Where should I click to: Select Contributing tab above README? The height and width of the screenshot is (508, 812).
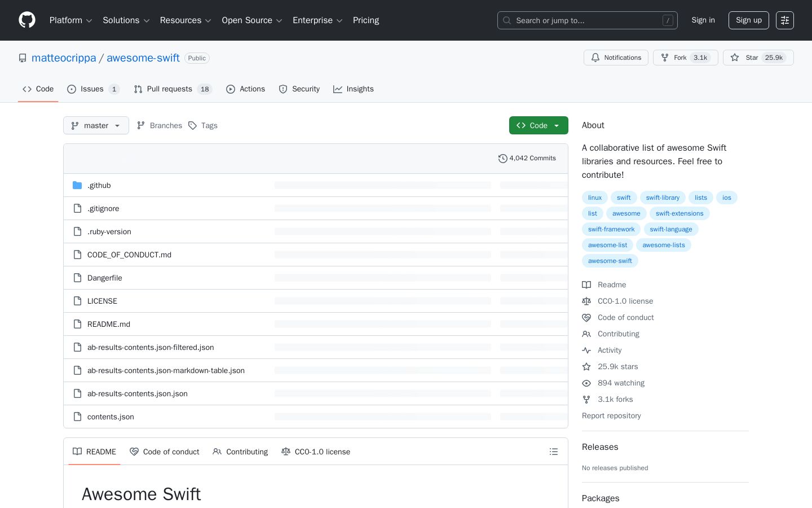240,452
